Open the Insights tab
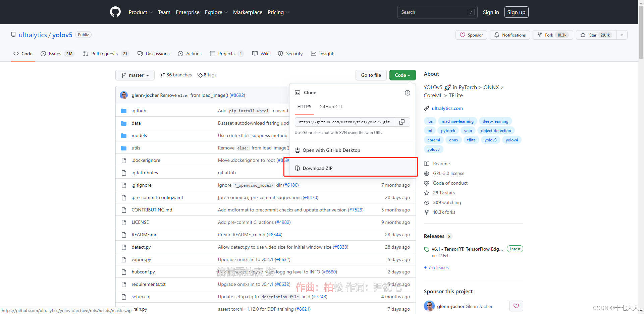The image size is (644, 314). click(x=323, y=54)
